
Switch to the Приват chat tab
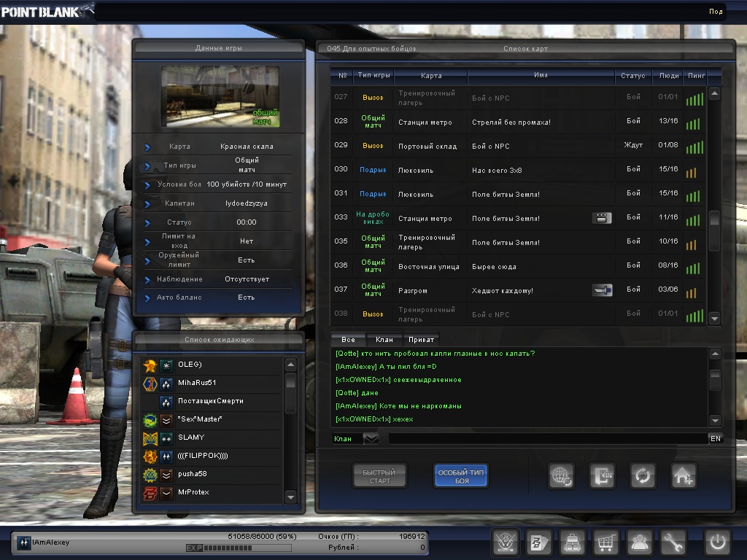pyautogui.click(x=421, y=340)
